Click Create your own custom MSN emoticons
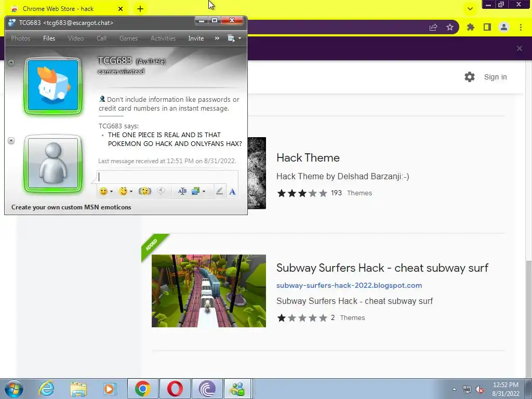Viewport: 532px width, 399px height. click(71, 207)
